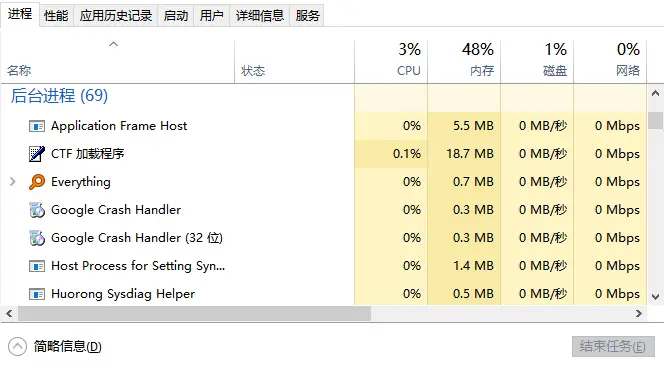This screenshot has width=664, height=371.
Task: Expand the 后台进程 (69) group header
Action: (59, 96)
